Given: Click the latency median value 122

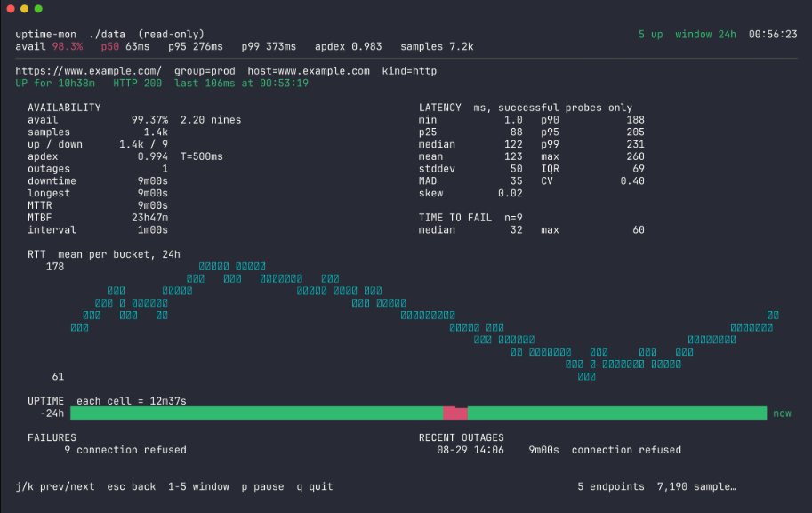Looking at the screenshot, I should click(x=513, y=144).
